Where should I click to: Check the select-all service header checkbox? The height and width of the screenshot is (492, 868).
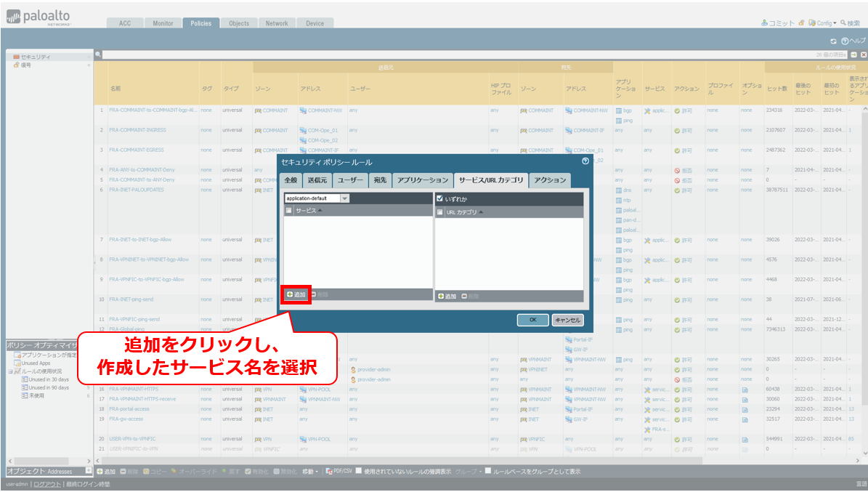point(288,211)
